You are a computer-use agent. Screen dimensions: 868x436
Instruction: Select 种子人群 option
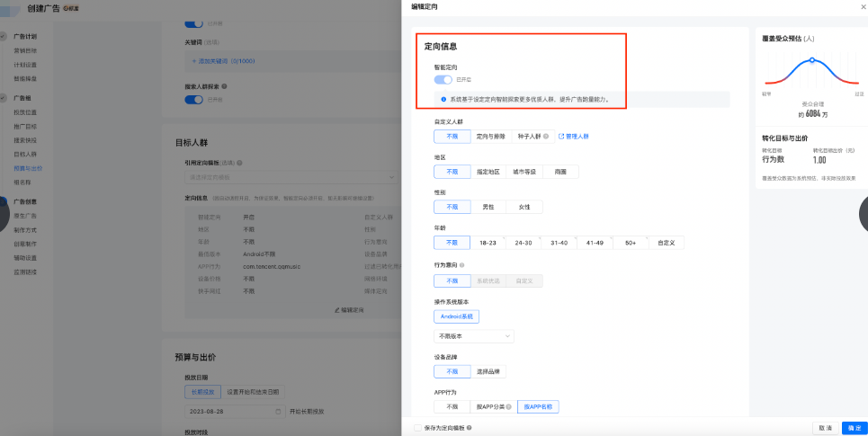532,136
